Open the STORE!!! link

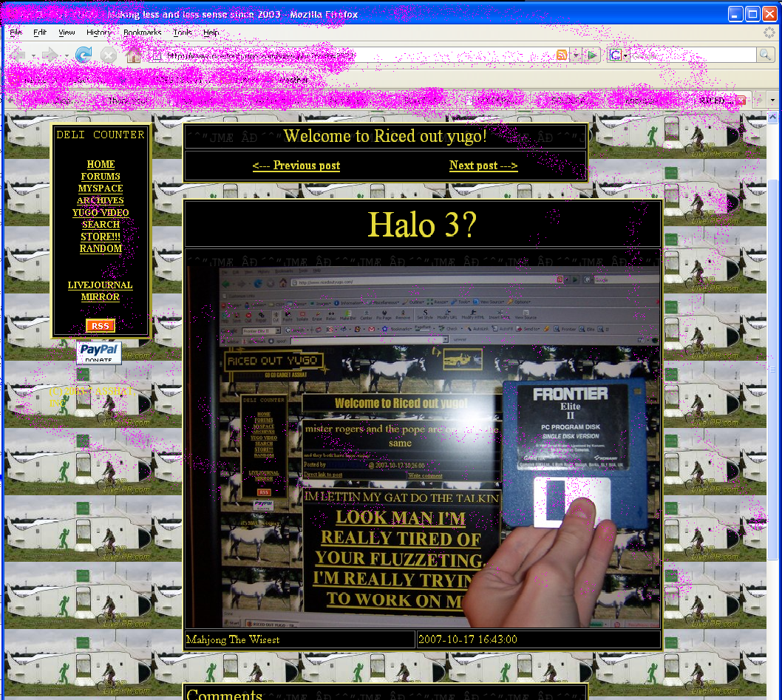pos(101,237)
